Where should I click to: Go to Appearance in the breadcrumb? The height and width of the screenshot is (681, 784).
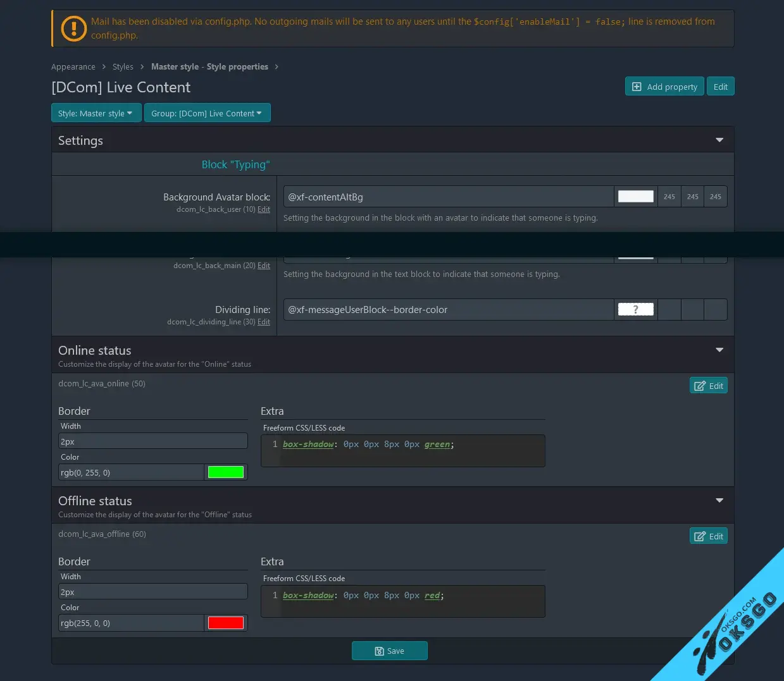73,67
